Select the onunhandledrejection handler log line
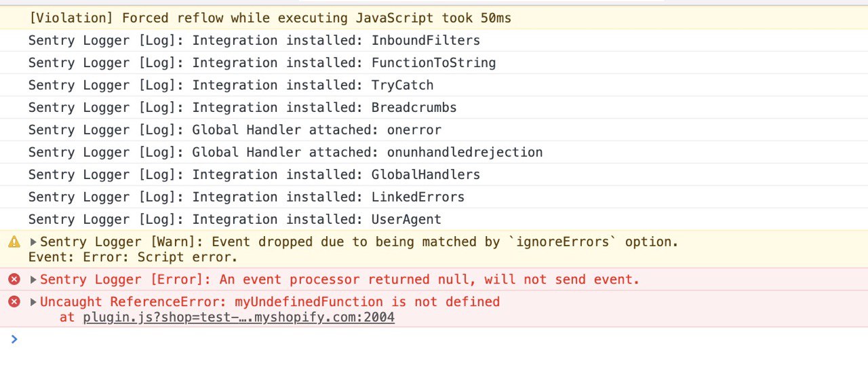868x384 pixels. (434, 153)
